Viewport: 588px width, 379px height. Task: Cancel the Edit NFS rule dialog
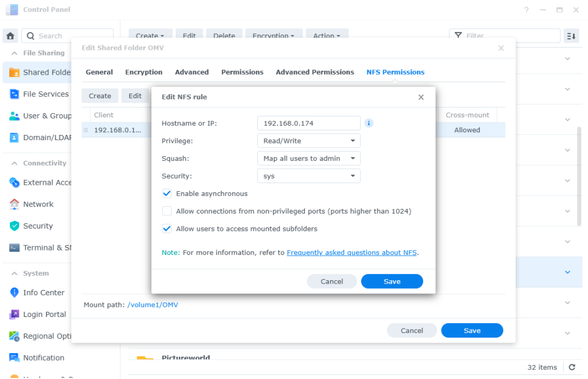click(331, 281)
